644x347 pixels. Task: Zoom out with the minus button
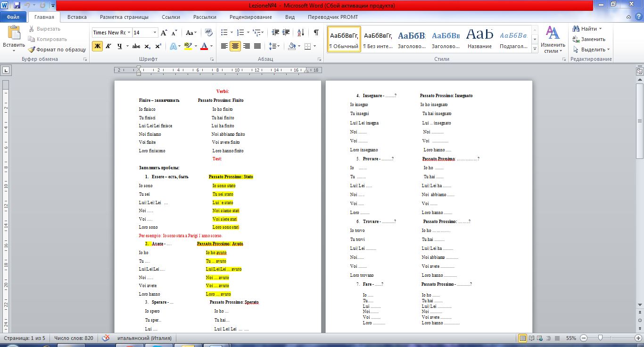[584, 338]
